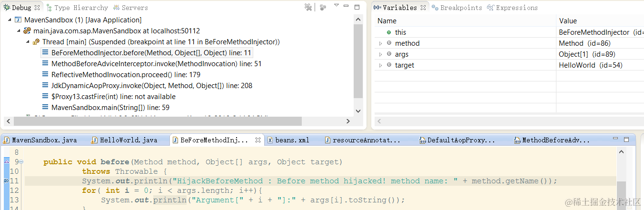Maximize the Debug view panel
The width and height of the screenshot is (644, 210).
(357, 7)
